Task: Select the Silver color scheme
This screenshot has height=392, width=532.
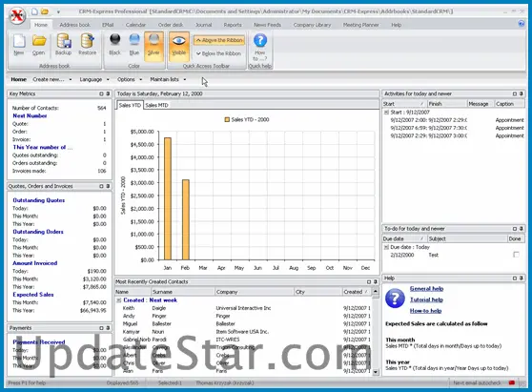Action: pos(153,46)
